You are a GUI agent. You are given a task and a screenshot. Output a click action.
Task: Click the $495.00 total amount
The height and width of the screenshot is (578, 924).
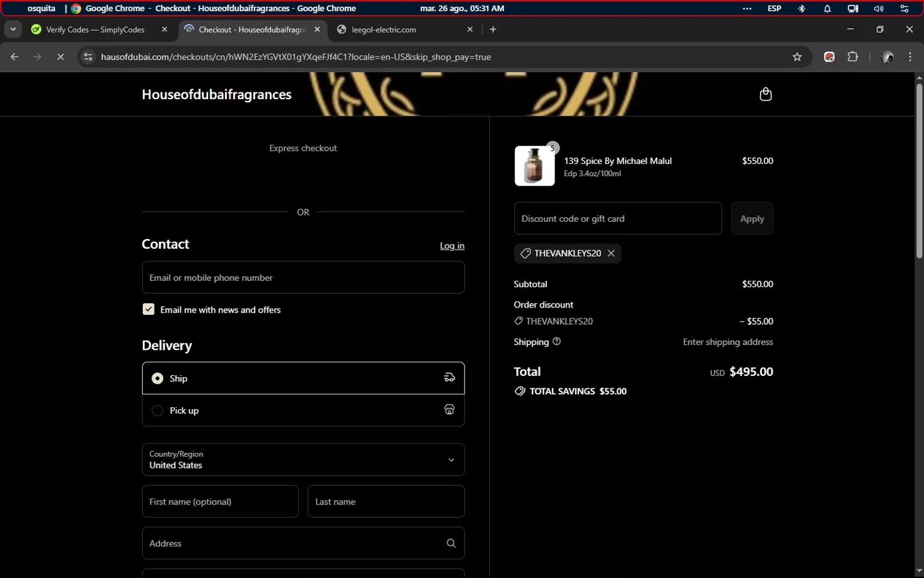[751, 372]
